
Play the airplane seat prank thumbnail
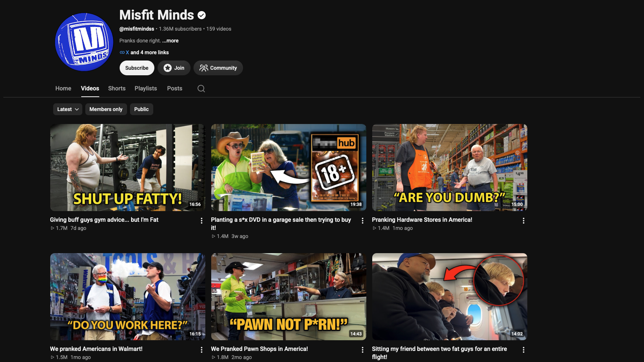450,297
